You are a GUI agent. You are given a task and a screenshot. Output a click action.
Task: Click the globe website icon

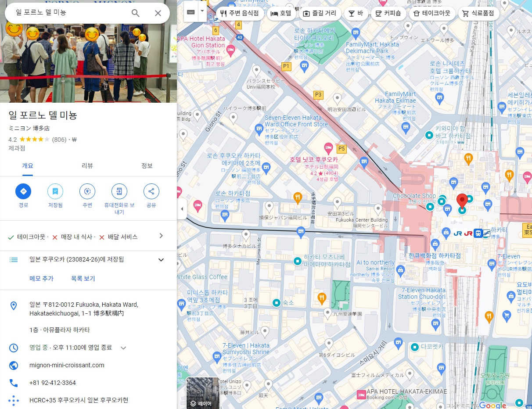point(14,365)
